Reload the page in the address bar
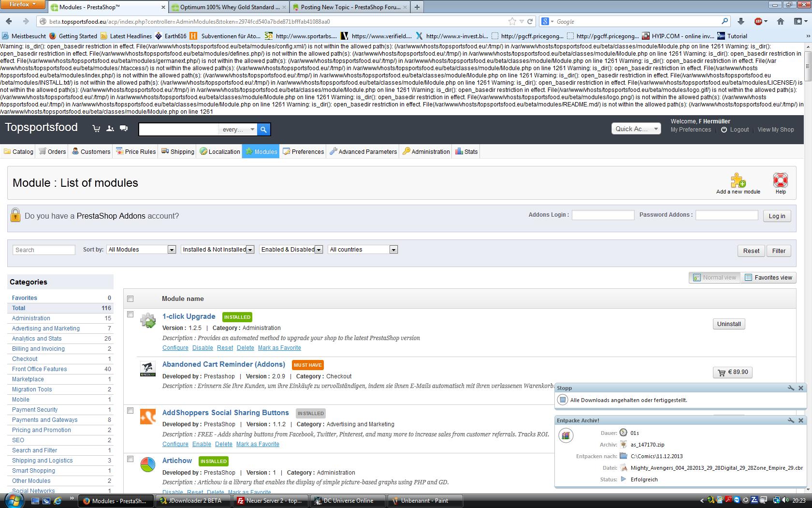Viewport: 812px width, 508px height. 530,21
